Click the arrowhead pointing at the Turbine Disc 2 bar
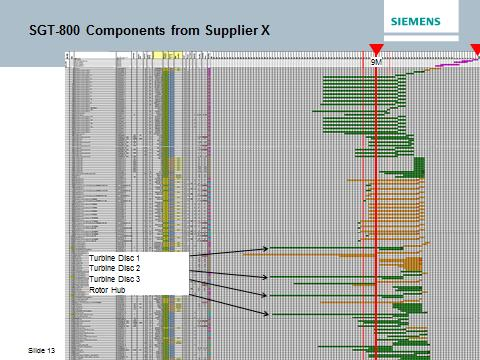This screenshot has width=480, height=360. pyautogui.click(x=264, y=277)
